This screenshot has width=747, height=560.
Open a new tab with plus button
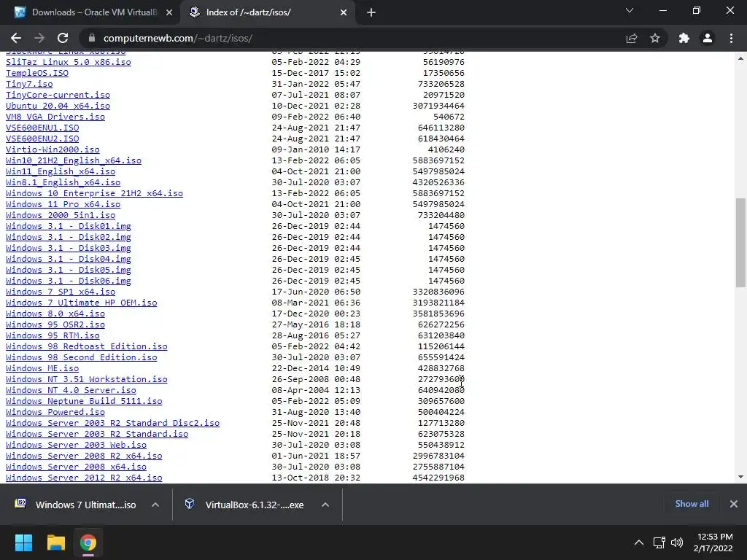click(371, 13)
